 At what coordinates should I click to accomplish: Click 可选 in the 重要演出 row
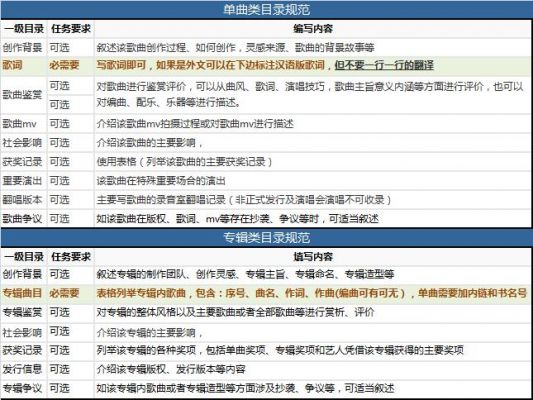pos(59,181)
